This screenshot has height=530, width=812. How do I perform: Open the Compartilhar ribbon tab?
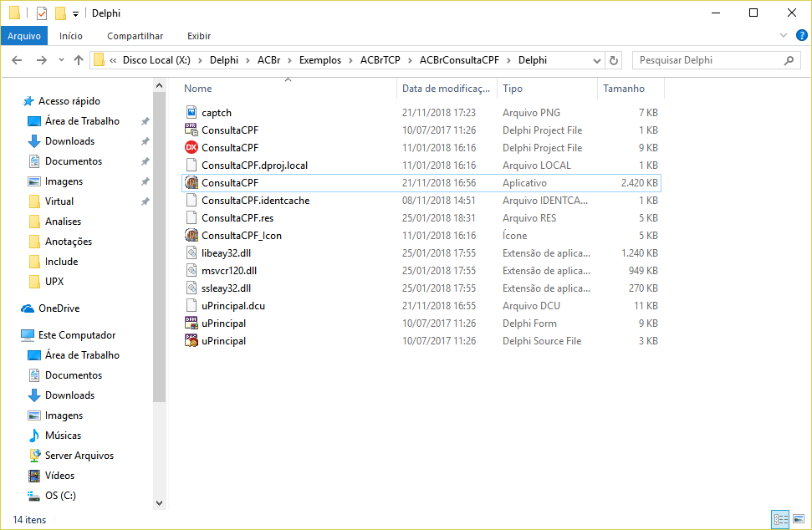[135, 36]
